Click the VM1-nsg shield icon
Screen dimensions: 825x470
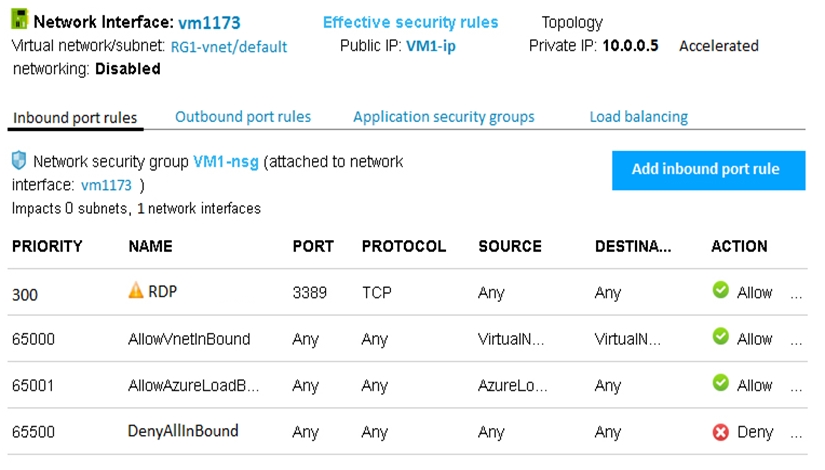[x=19, y=161]
